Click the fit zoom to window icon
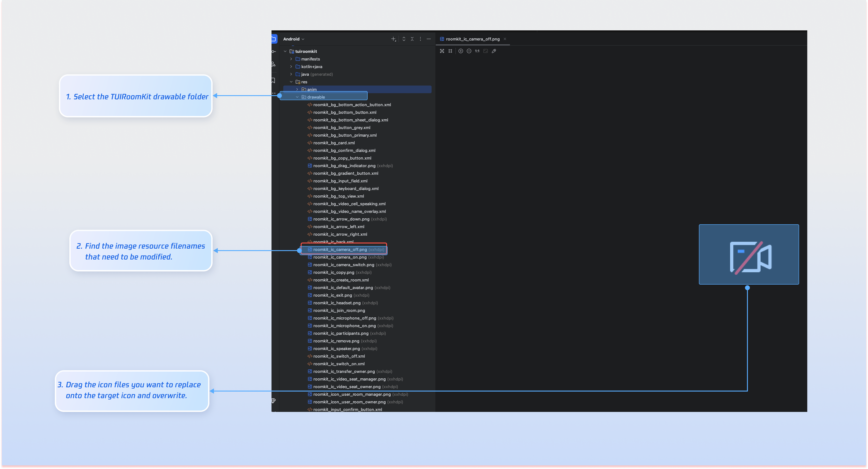This screenshot has width=868, height=469. coord(485,51)
